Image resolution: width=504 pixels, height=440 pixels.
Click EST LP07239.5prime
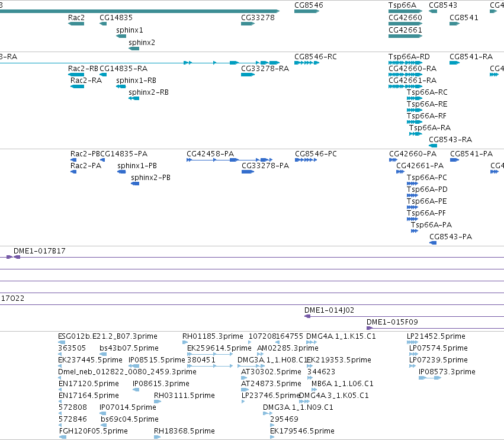click(412, 366)
